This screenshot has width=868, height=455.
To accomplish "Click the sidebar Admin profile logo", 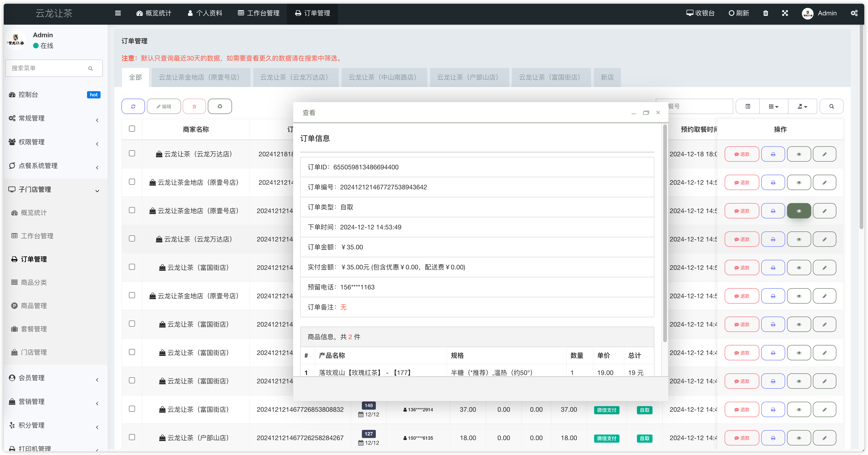I will point(16,40).
